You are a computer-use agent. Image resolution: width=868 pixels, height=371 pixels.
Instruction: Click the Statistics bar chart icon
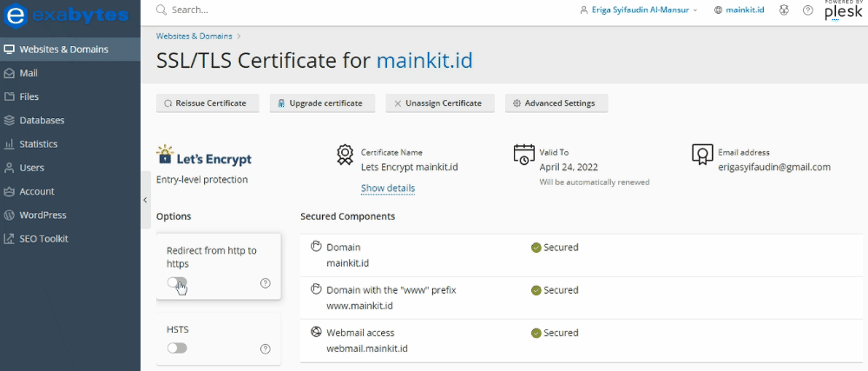coord(9,144)
